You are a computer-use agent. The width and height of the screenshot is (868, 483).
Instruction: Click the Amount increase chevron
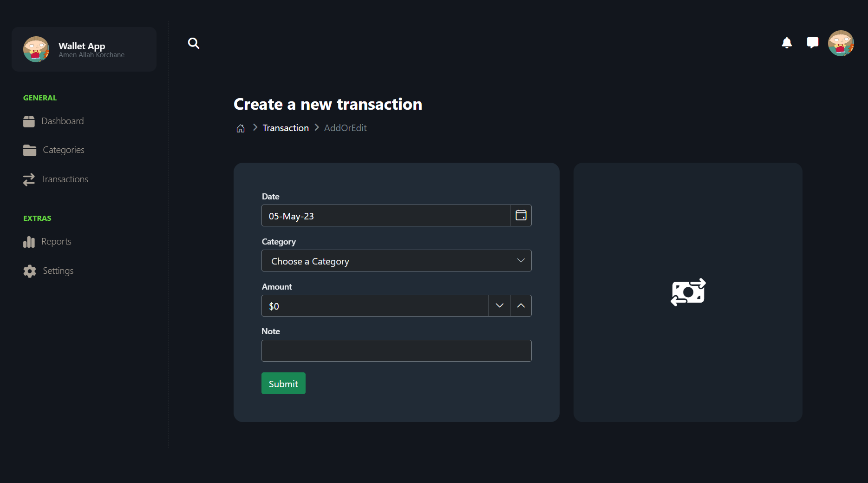click(521, 305)
